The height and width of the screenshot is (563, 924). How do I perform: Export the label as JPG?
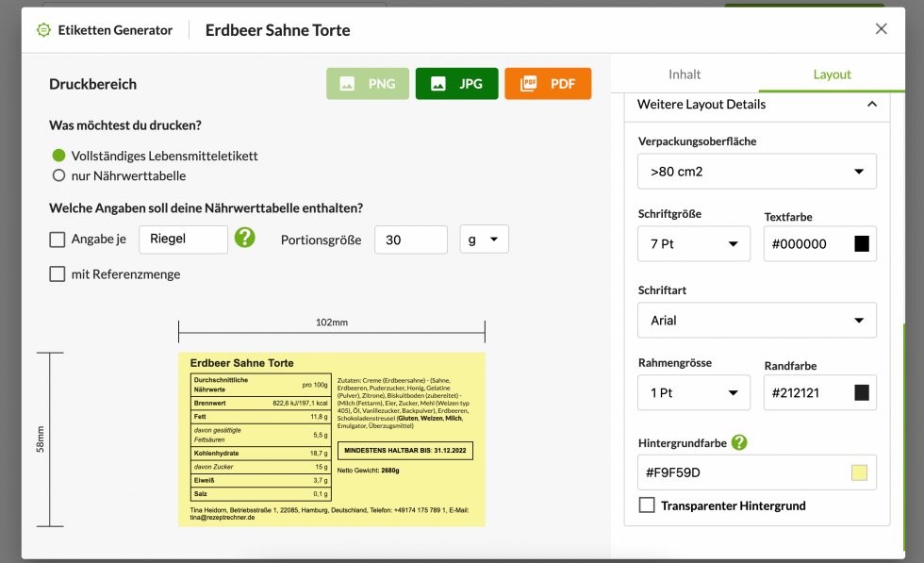(456, 84)
